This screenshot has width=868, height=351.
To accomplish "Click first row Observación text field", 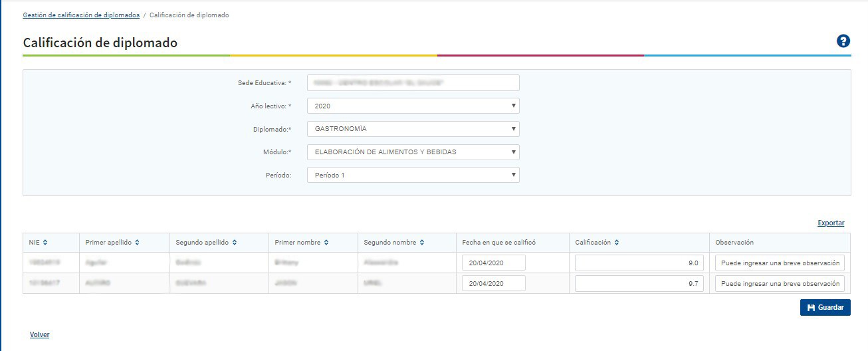I will coord(779,263).
